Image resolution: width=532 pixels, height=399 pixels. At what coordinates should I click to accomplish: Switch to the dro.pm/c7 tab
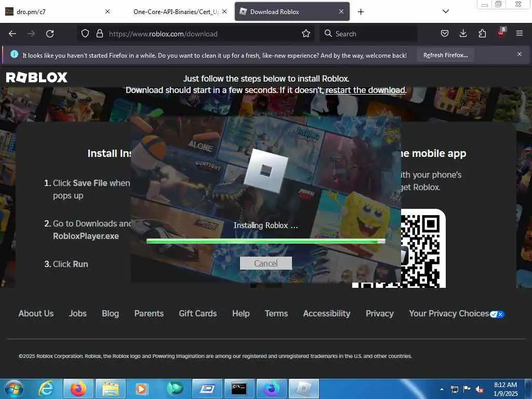(58, 12)
